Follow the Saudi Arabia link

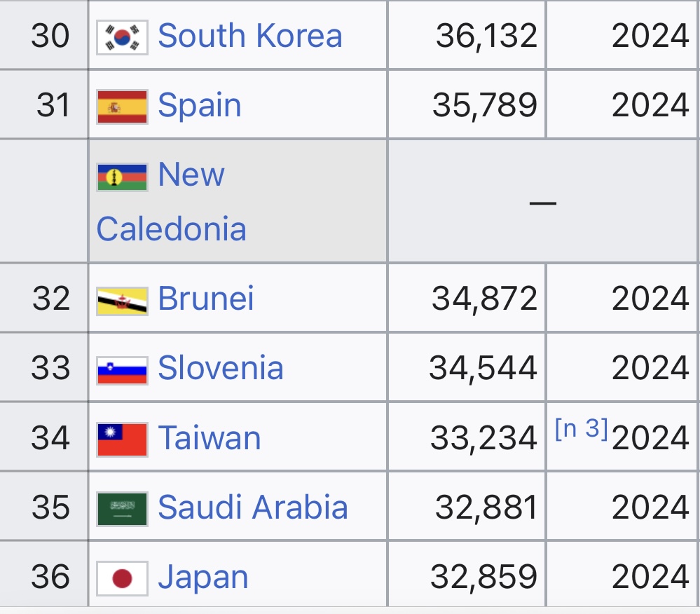point(253,507)
